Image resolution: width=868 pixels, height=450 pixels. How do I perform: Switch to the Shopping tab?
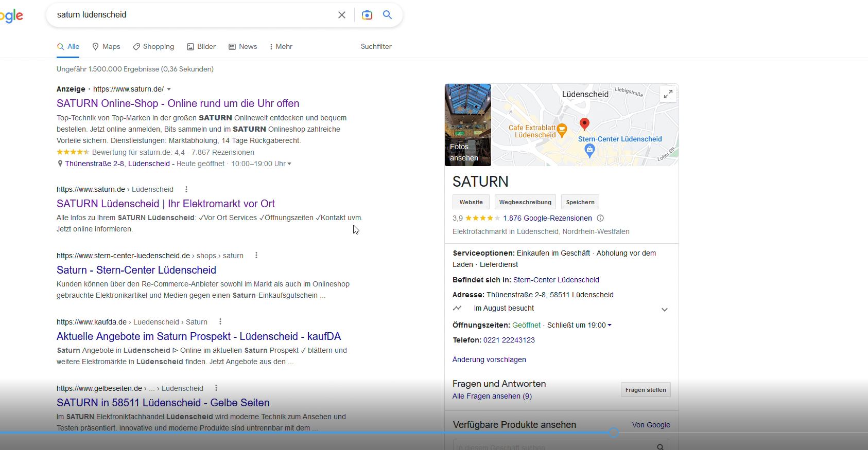(x=153, y=46)
